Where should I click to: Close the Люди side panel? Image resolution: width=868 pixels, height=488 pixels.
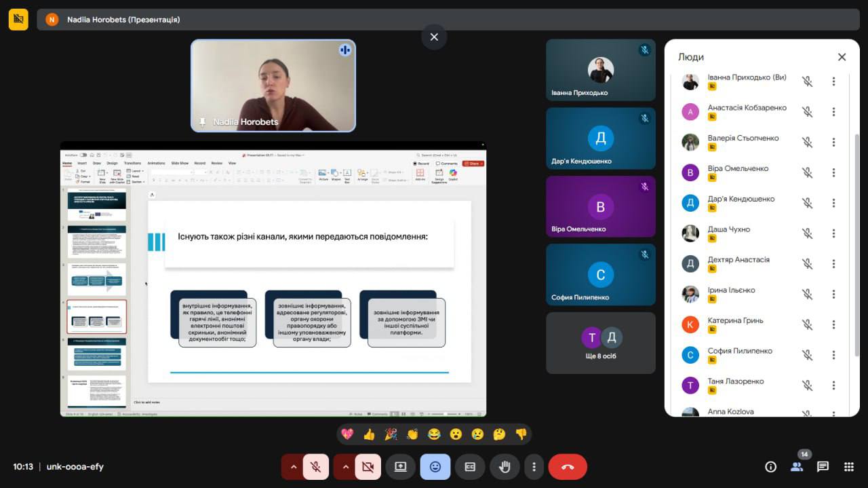[842, 57]
